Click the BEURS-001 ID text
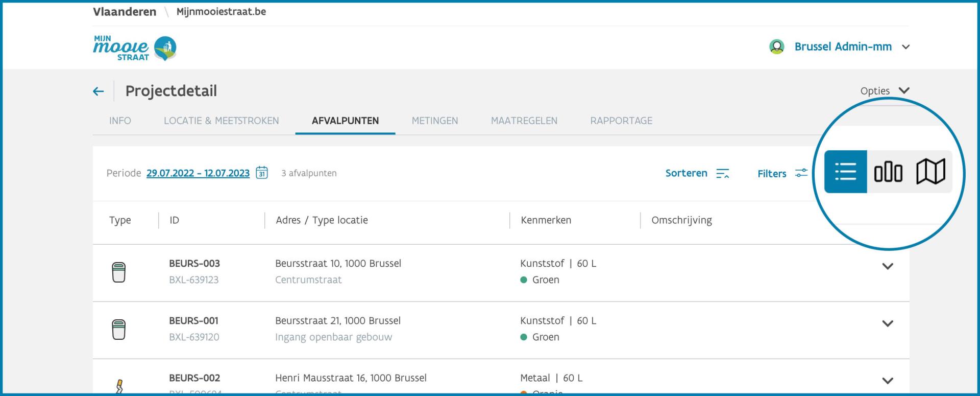Viewport: 980px width, 396px height. tap(193, 321)
